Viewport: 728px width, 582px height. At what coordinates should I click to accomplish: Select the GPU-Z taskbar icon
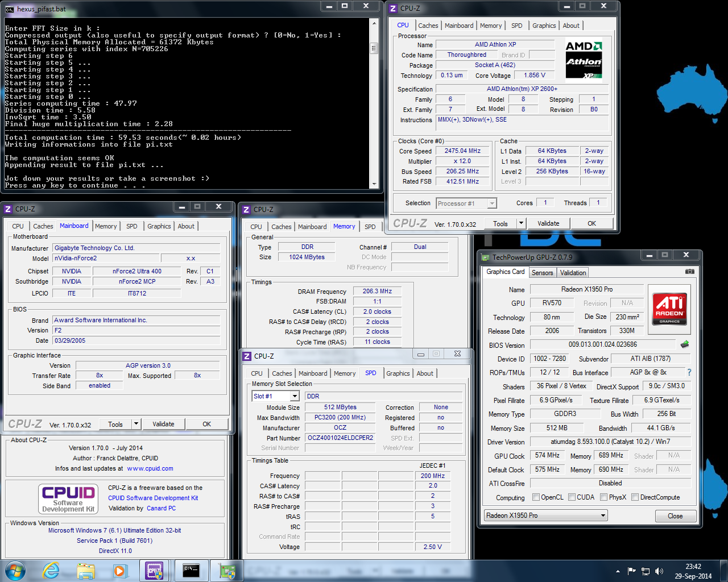227,571
